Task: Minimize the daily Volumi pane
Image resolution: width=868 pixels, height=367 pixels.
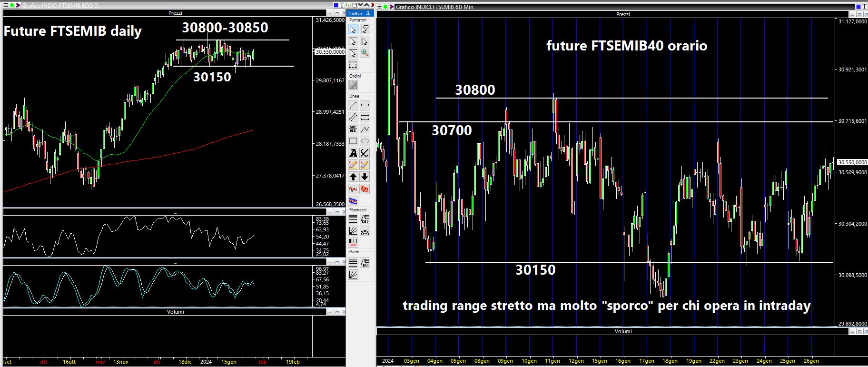Action: pos(330,312)
